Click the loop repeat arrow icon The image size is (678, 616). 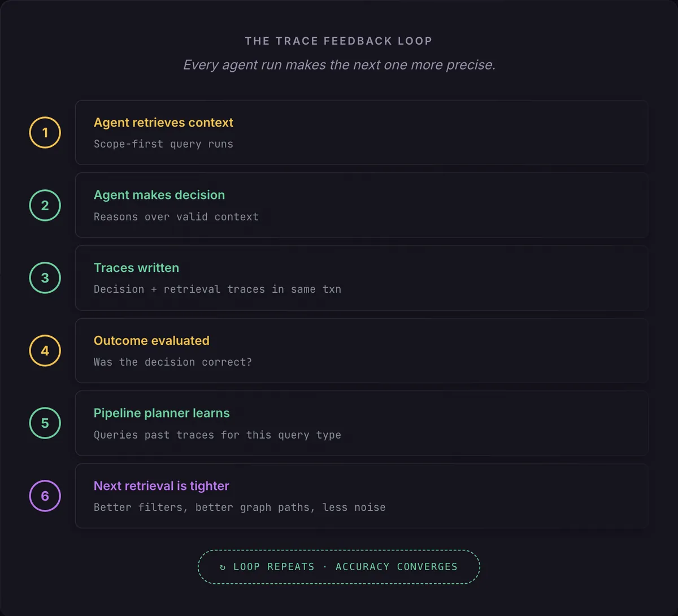(x=223, y=567)
